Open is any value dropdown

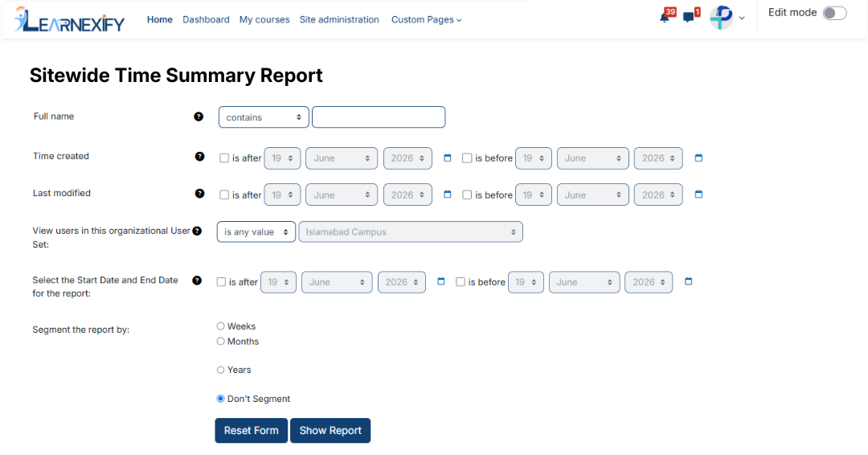256,232
